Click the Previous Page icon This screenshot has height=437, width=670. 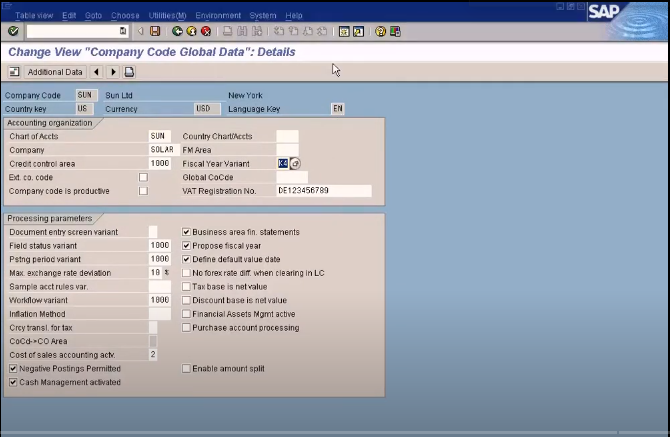294,31
